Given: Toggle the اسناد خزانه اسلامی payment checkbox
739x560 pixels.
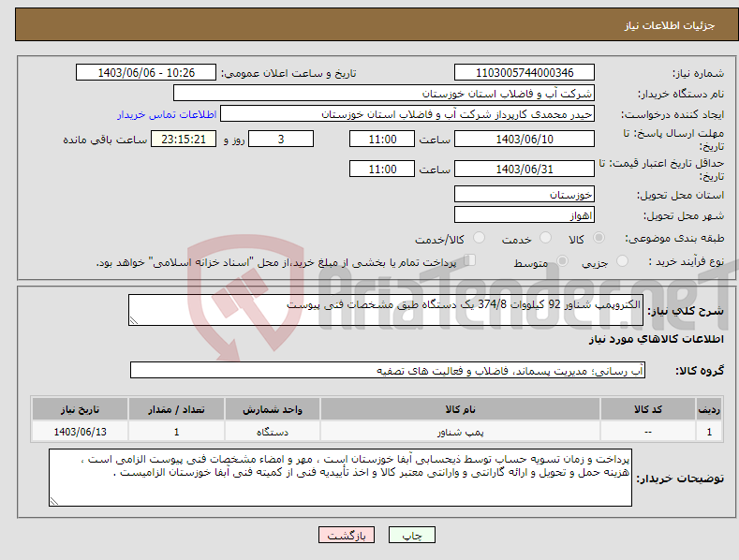Looking at the screenshot, I should coord(469,260).
